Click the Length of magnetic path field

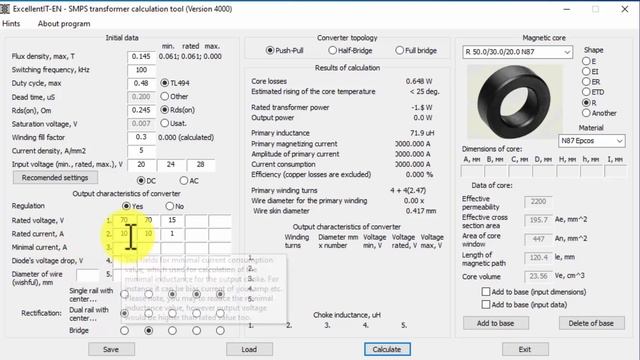pos(538,258)
